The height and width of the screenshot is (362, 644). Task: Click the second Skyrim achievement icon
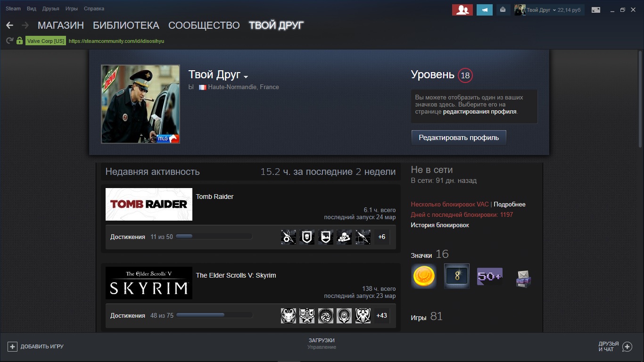coord(307,316)
